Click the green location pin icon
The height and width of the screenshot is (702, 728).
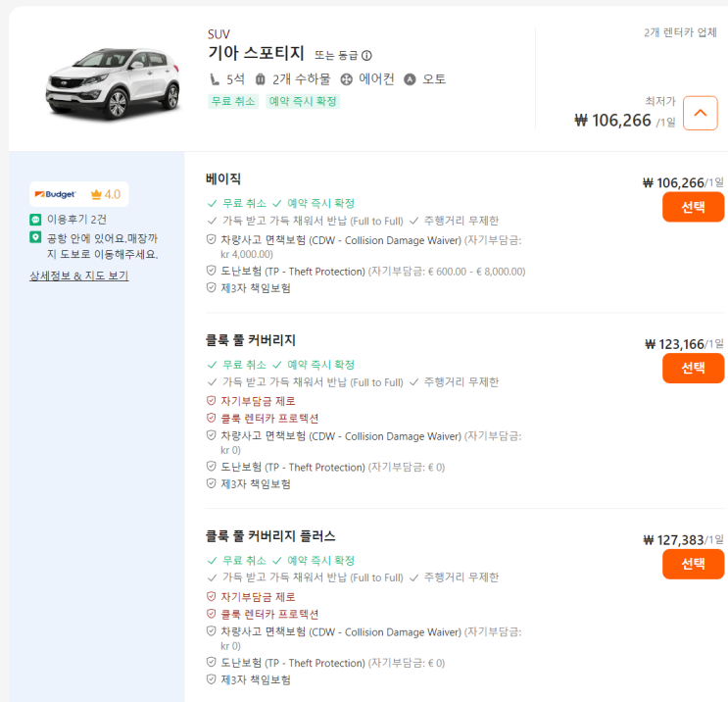[x=36, y=237]
